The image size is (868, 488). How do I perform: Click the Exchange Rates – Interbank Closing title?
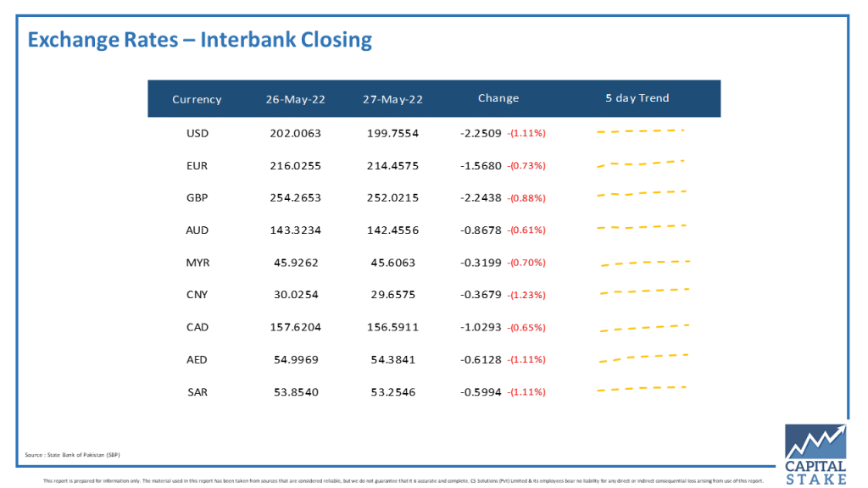click(200, 40)
